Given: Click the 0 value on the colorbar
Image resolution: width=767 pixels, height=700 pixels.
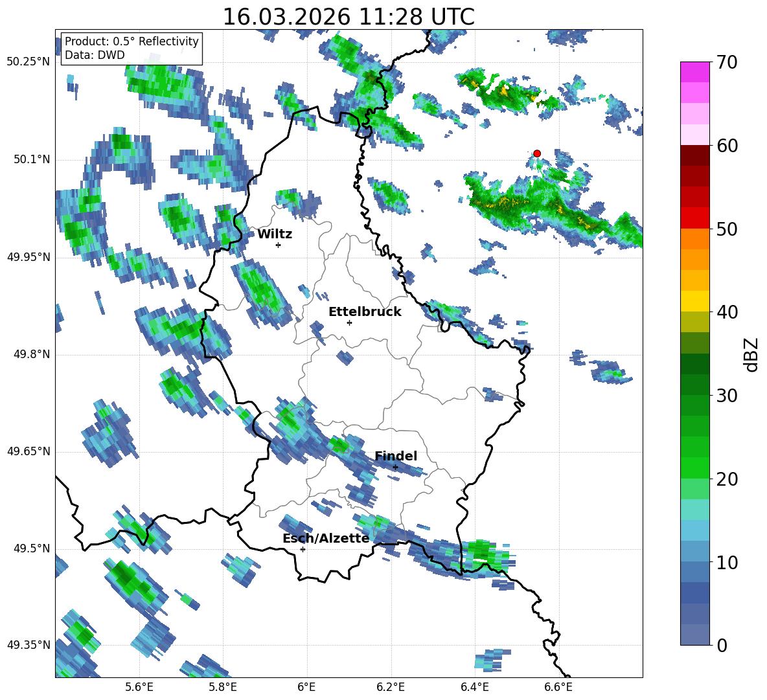Looking at the screenshot, I should coord(722,646).
